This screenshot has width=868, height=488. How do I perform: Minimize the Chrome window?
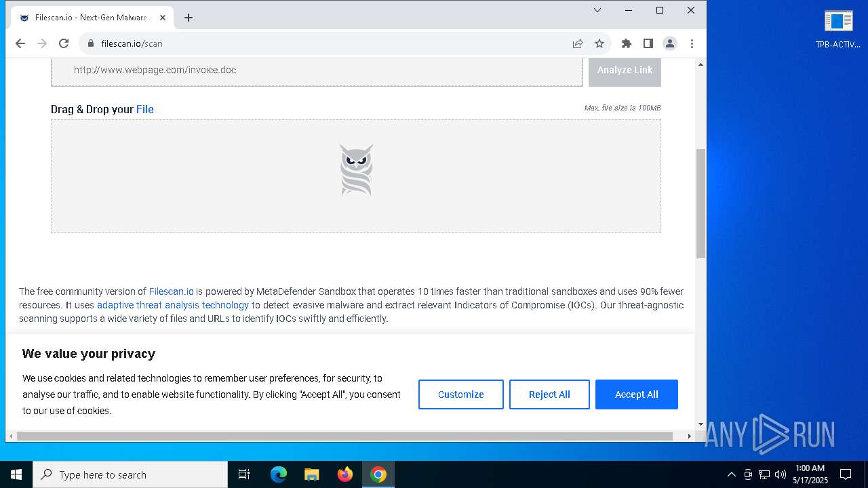click(629, 10)
